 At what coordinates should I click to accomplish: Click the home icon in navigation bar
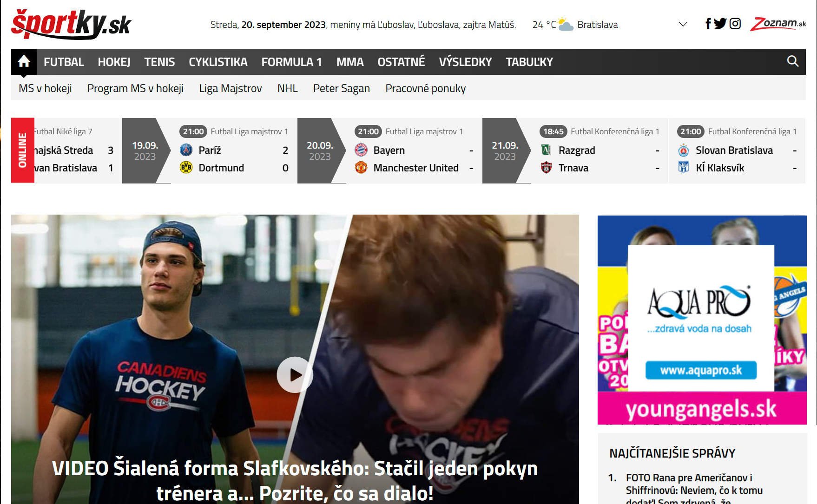[24, 62]
